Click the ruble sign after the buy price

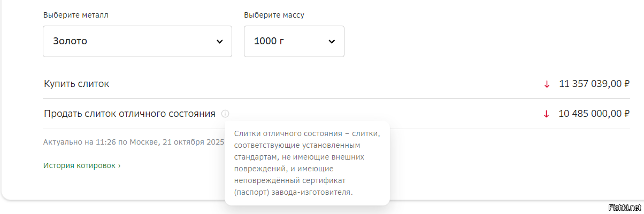pos(626,84)
